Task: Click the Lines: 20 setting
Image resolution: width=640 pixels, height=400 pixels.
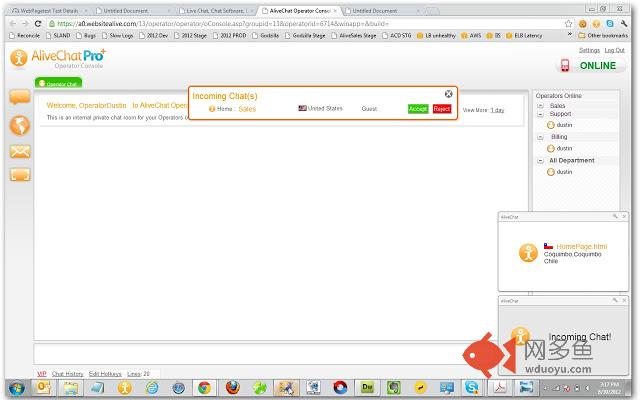Action: pyautogui.click(x=138, y=373)
